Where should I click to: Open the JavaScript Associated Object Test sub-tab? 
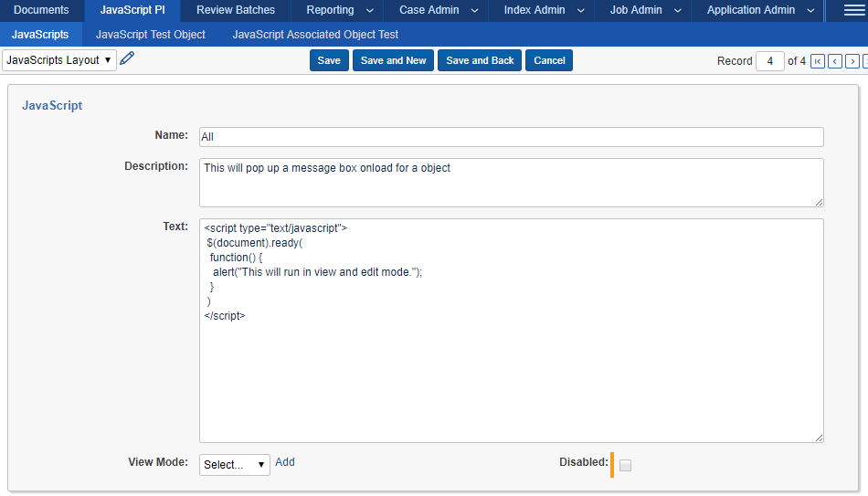point(315,35)
